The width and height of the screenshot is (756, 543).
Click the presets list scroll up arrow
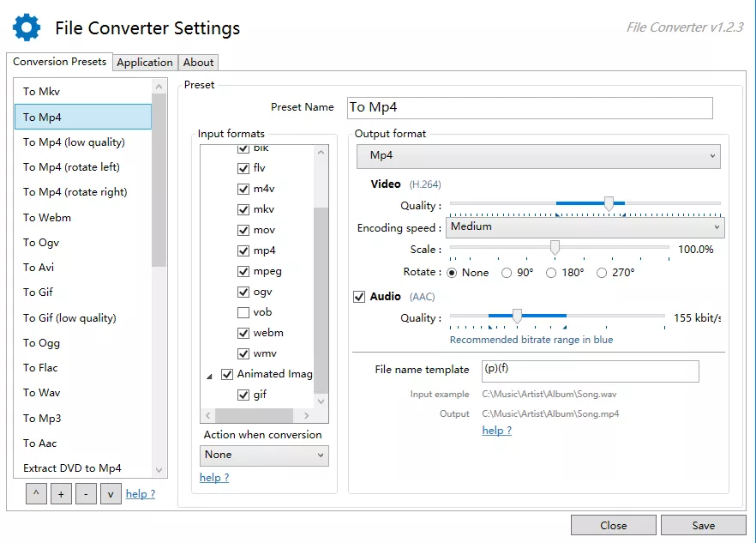[159, 87]
